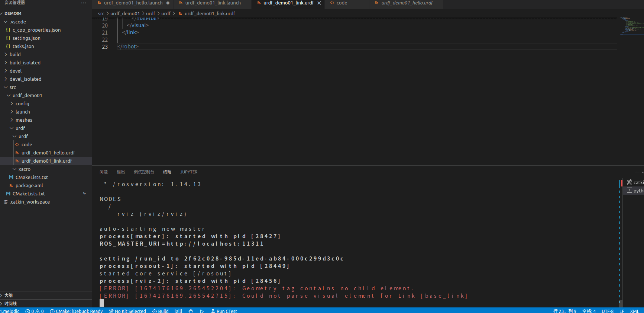644x313 pixels.
Task: Close the urdf_demo01_link.urdf tab
Action: tap(319, 3)
